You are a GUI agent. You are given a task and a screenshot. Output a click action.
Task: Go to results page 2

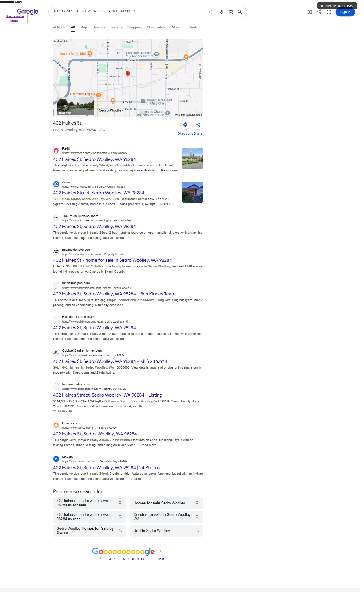tap(105, 559)
